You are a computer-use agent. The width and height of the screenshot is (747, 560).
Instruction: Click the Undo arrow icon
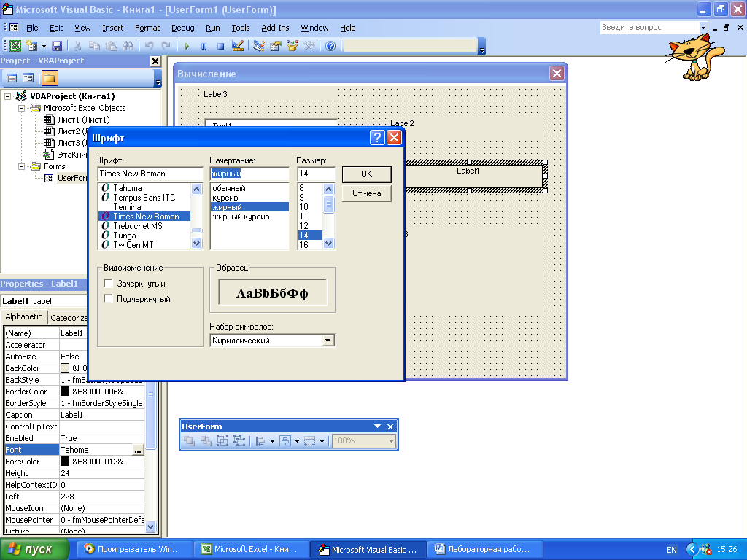click(149, 46)
